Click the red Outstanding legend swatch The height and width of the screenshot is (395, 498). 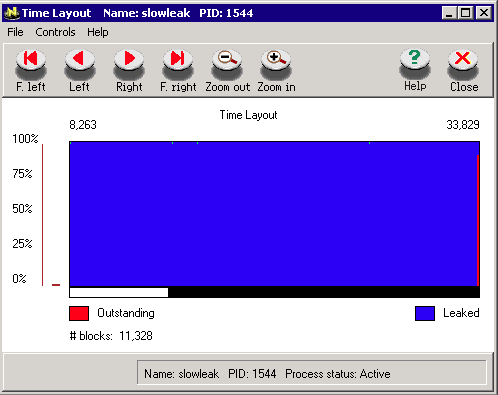[x=79, y=313]
